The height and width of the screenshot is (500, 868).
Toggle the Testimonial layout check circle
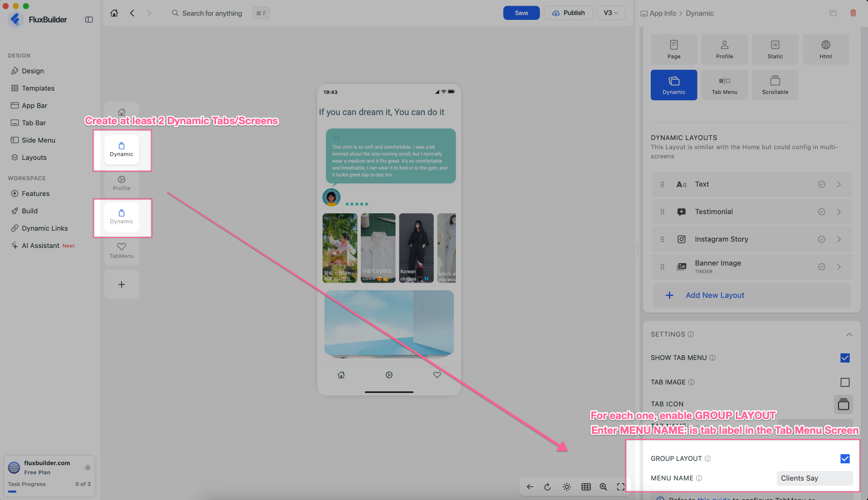(822, 212)
